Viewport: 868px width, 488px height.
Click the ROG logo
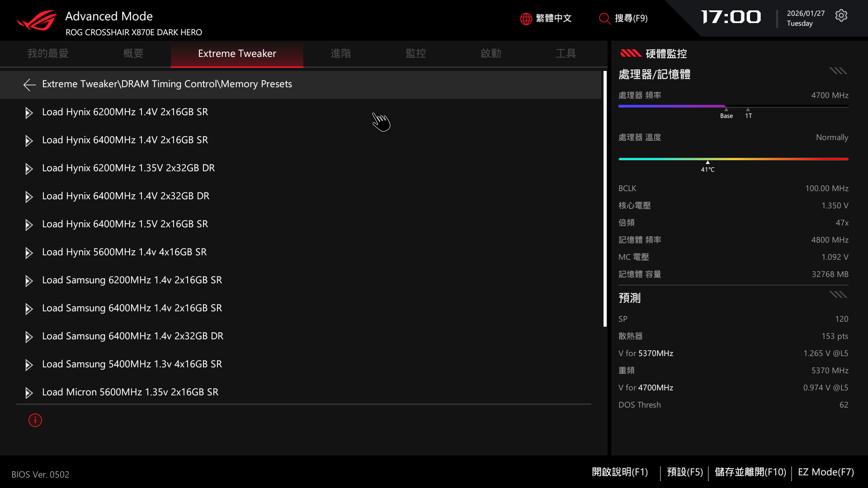(x=37, y=21)
